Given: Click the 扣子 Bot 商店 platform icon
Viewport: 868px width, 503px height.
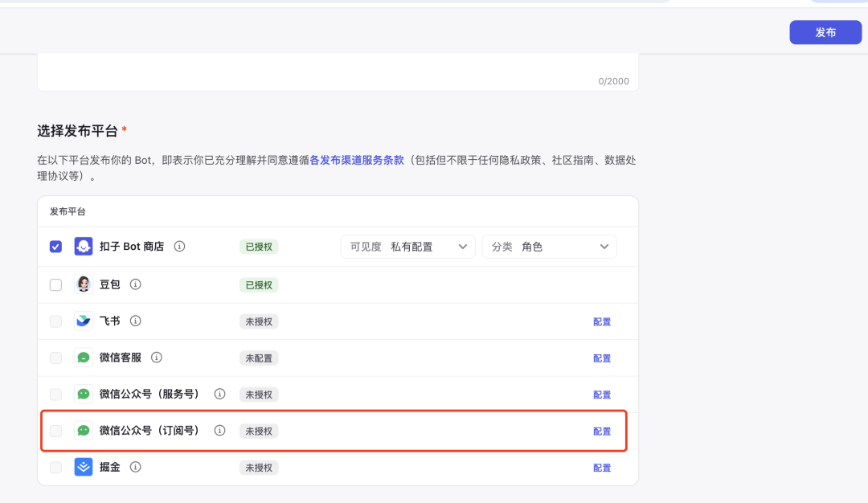Looking at the screenshot, I should pos(84,247).
